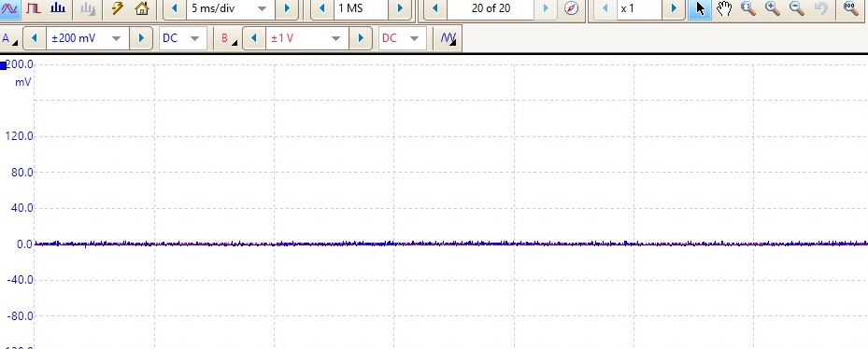868x349 pixels.
Task: Decrease the 1 MS sample count
Action: click(322, 8)
